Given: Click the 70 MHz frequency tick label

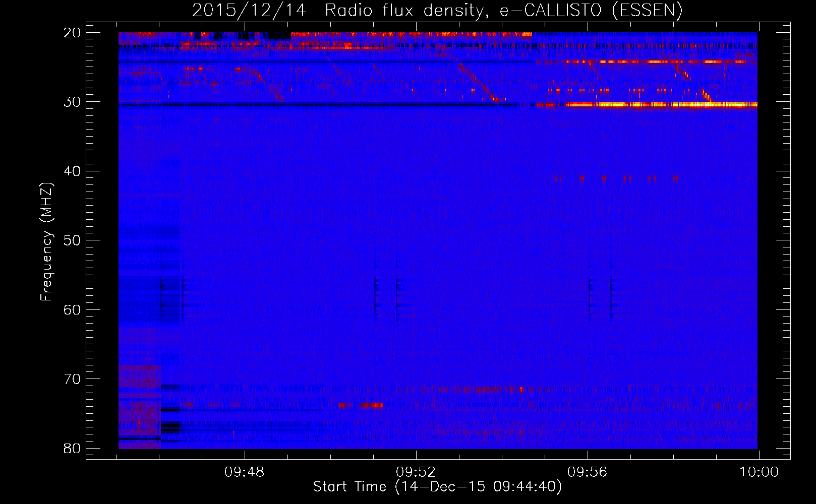Looking at the screenshot, I should tap(73, 379).
